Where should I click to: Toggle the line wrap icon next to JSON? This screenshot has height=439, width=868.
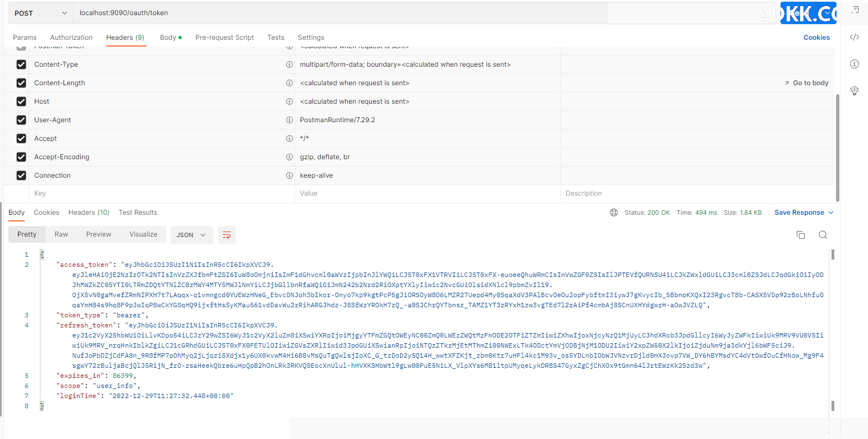coord(227,235)
